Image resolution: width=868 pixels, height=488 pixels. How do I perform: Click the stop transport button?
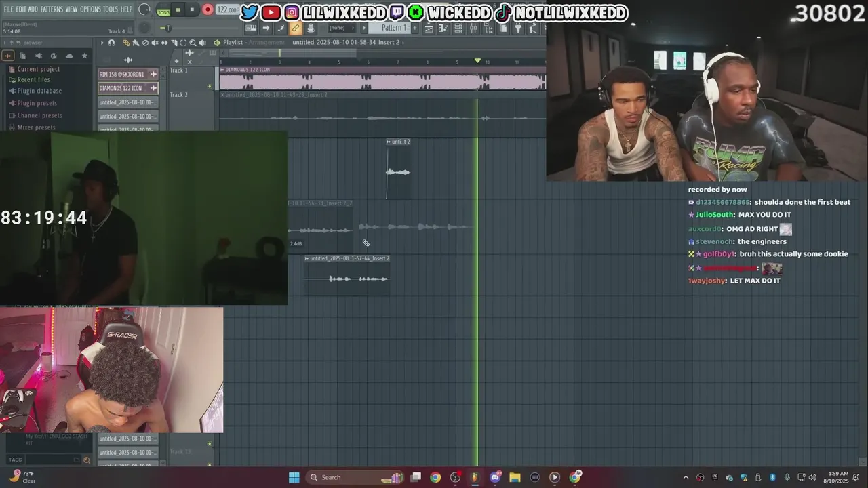click(192, 9)
